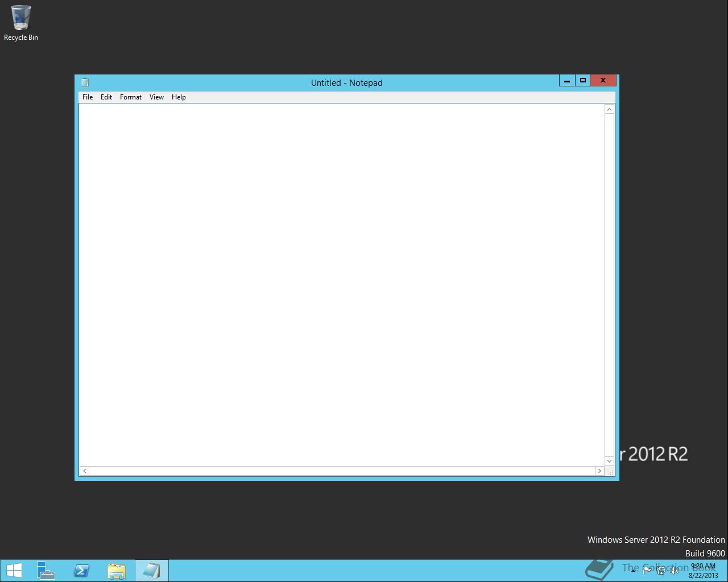Launch Server Manager from the taskbar
The image size is (728, 582).
[x=45, y=571]
